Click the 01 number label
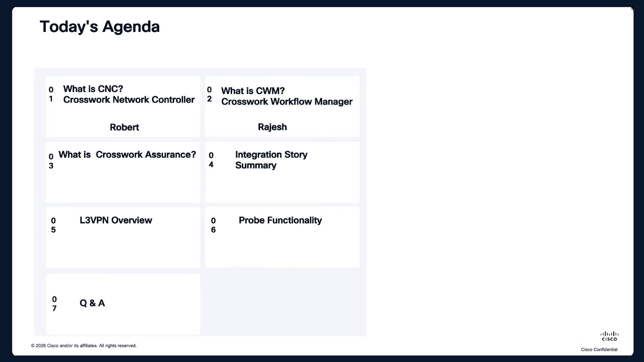 [x=51, y=94]
